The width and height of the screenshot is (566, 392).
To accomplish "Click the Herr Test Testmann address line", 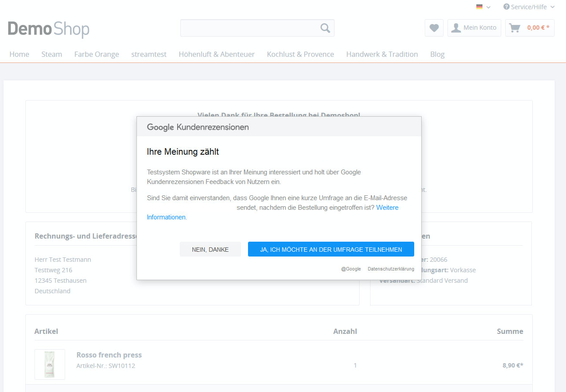I will tap(63, 260).
